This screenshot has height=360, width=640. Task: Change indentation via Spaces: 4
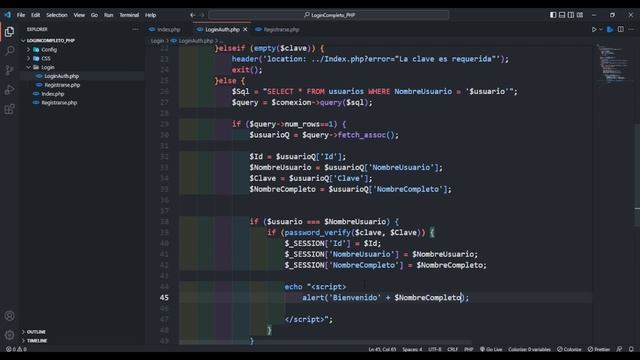pyautogui.click(x=412, y=349)
